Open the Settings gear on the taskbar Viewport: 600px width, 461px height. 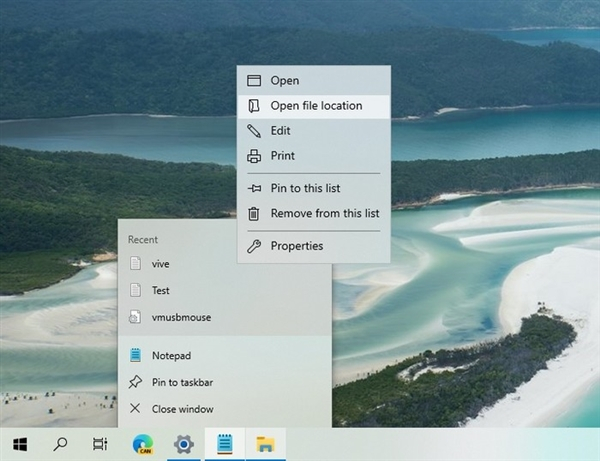coord(183,443)
